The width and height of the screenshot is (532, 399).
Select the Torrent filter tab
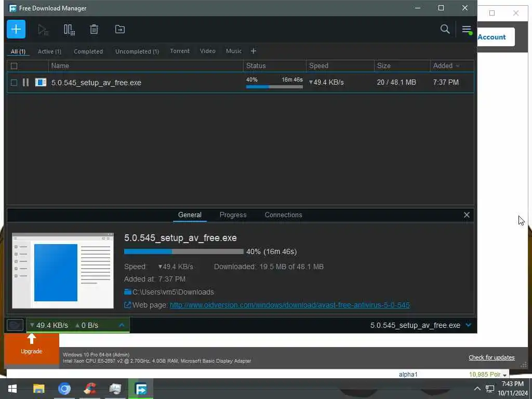pos(180,51)
